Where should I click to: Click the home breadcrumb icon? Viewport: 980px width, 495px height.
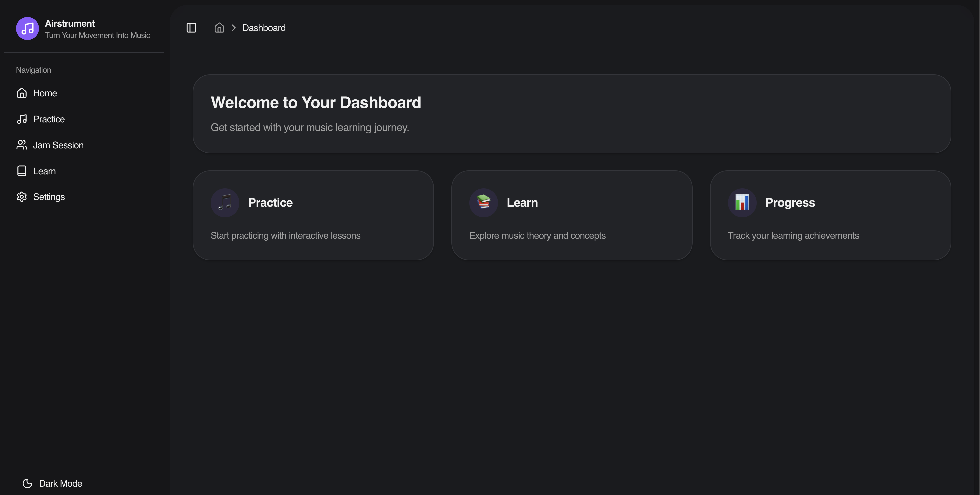tap(219, 28)
